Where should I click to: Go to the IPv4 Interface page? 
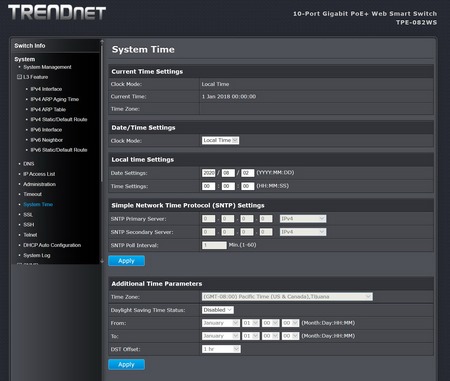coord(46,89)
